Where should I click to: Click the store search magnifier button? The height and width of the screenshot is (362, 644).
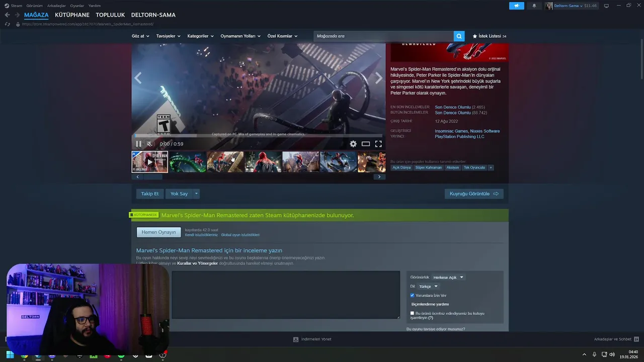pyautogui.click(x=459, y=36)
